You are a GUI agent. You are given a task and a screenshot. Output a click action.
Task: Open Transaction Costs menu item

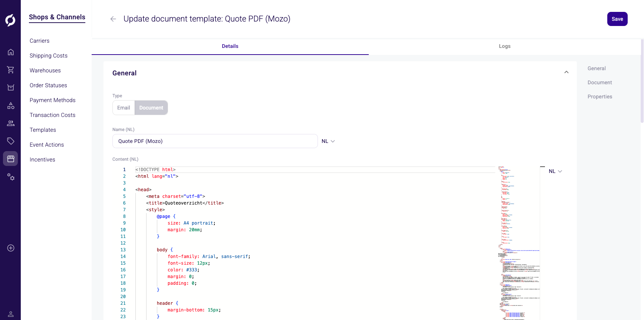pos(52,115)
